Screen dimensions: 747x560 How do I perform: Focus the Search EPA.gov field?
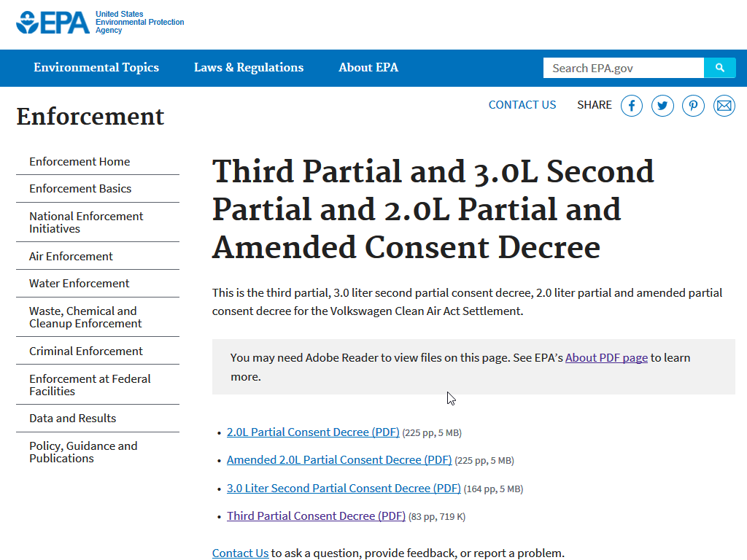point(623,68)
